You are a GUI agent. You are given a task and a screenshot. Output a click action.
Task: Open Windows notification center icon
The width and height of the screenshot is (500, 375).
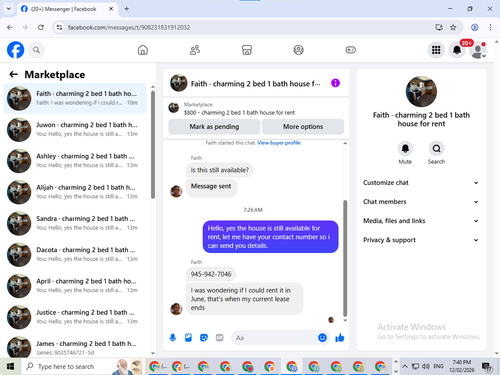coord(487,367)
